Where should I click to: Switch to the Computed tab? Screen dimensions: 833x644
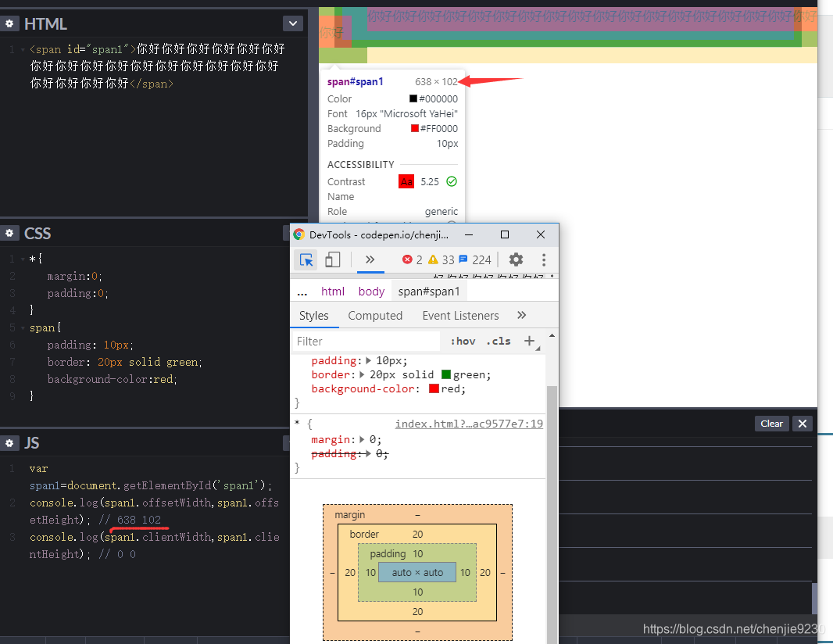pyautogui.click(x=375, y=316)
